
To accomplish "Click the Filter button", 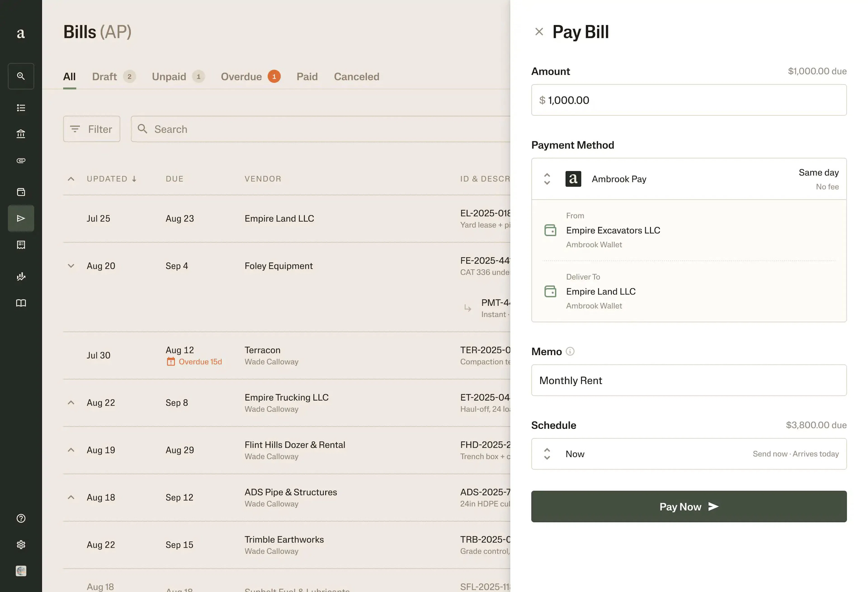I will click(92, 129).
